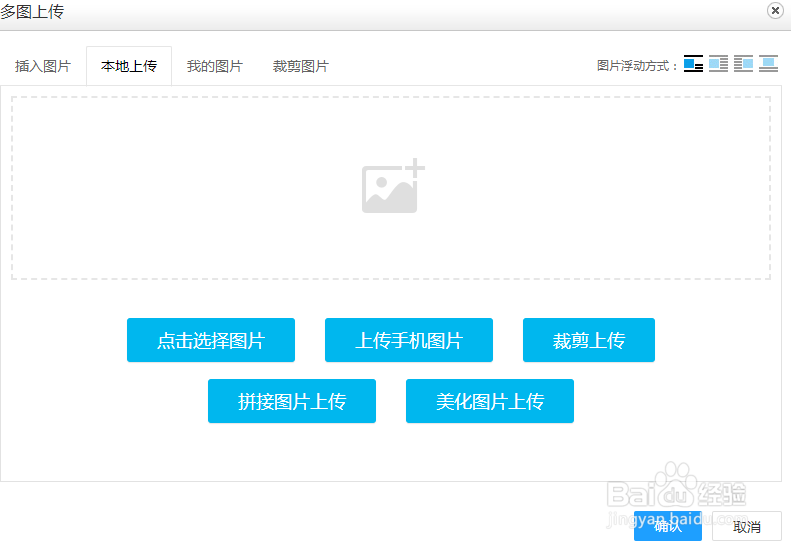Open the 我的图片 tab
This screenshot has width=791, height=546.
(x=215, y=66)
